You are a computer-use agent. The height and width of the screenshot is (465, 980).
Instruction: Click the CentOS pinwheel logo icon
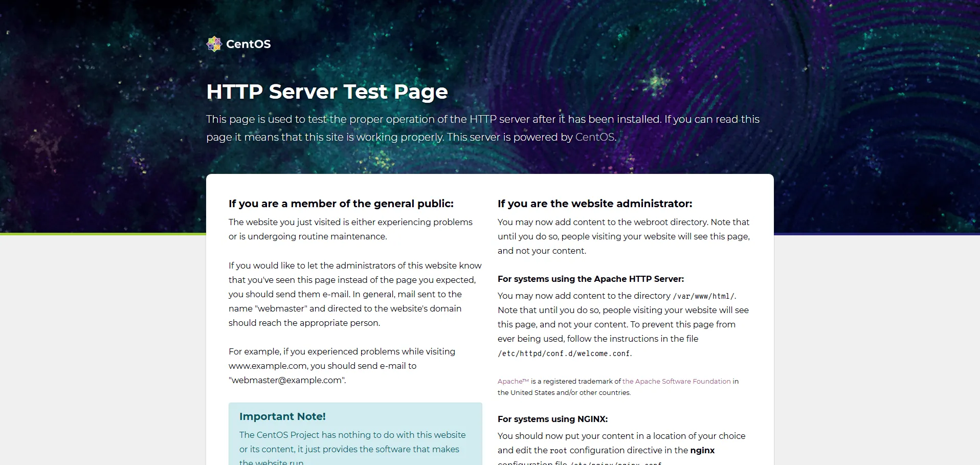click(214, 44)
